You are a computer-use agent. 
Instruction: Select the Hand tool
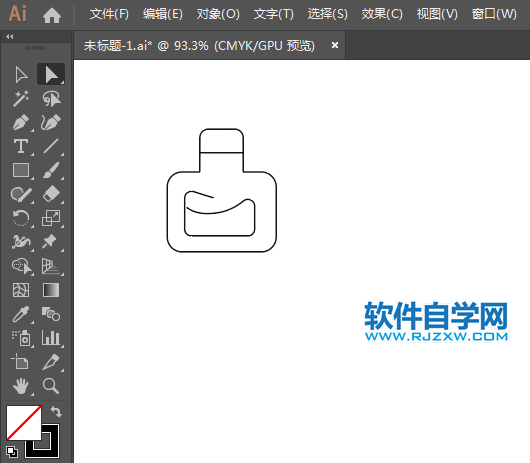[21, 386]
